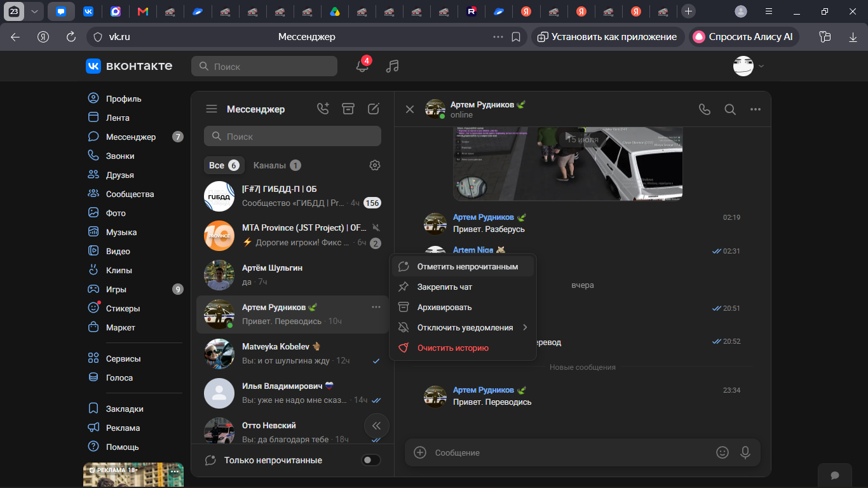Open the ГИБДД-П community chat
The image size is (868, 488).
tap(292, 196)
